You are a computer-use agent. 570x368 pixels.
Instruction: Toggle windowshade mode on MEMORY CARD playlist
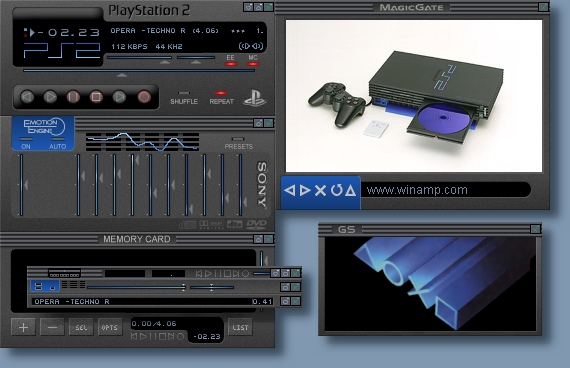[x=258, y=239]
